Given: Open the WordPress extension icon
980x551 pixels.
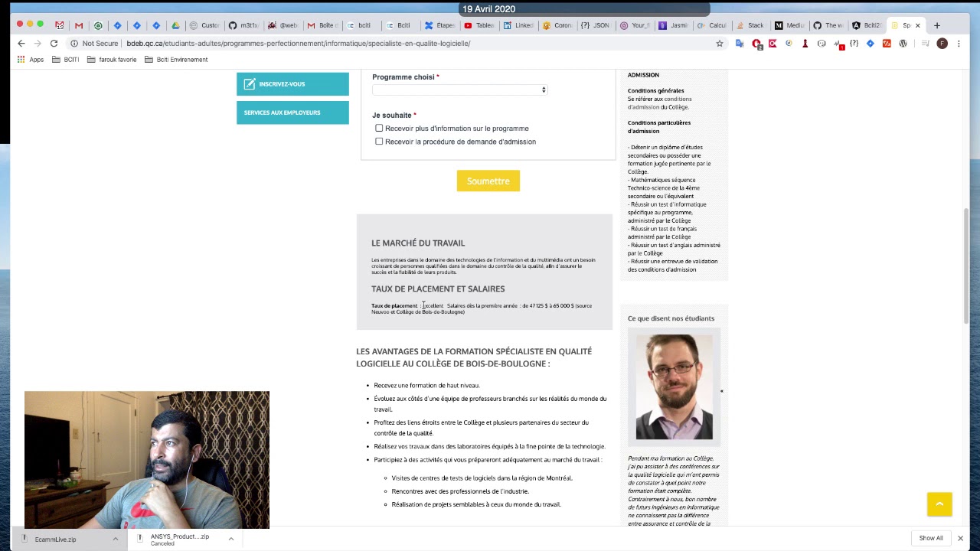Looking at the screenshot, I should [x=903, y=44].
